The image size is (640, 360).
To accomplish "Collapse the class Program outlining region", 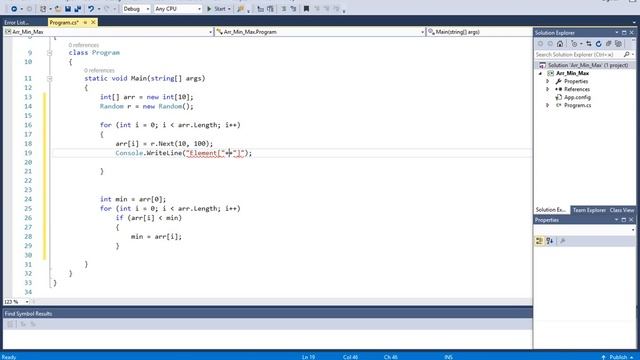I will coord(49,53).
